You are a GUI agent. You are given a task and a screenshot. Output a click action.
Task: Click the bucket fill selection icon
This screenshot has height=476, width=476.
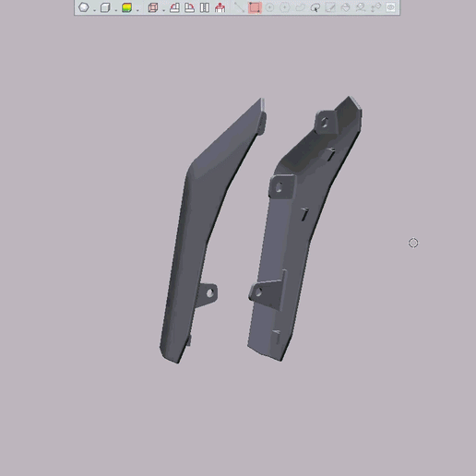[x=345, y=7]
